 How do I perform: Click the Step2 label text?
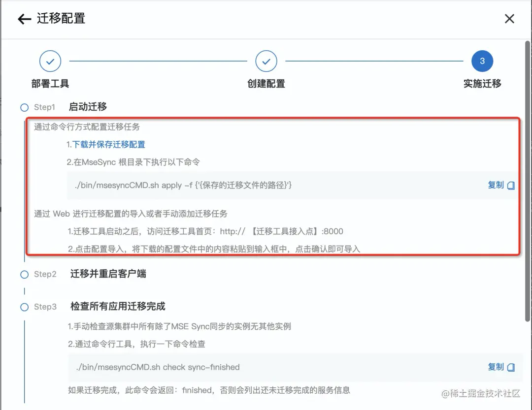45,274
